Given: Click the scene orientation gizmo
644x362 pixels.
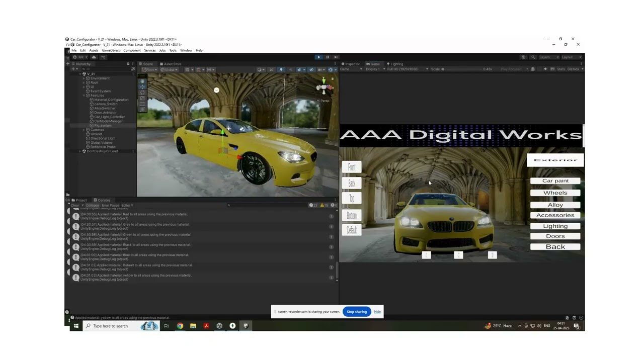Looking at the screenshot, I should (324, 87).
